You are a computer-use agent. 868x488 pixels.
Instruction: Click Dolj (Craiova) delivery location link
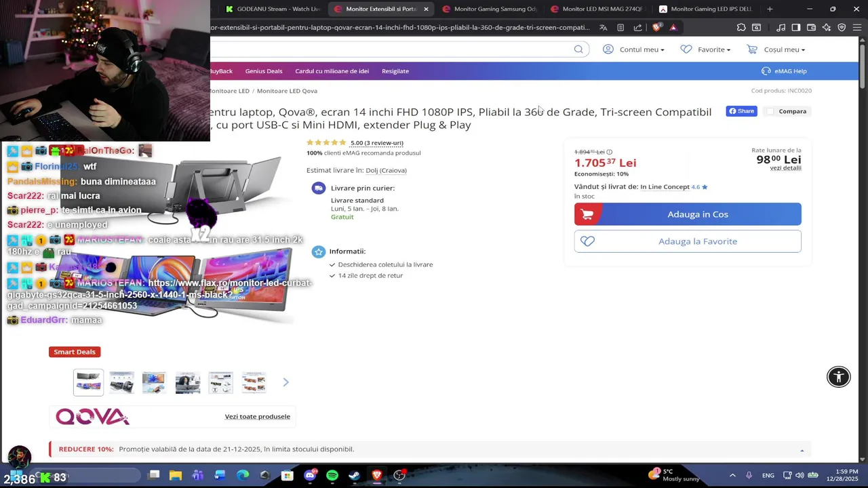386,171
